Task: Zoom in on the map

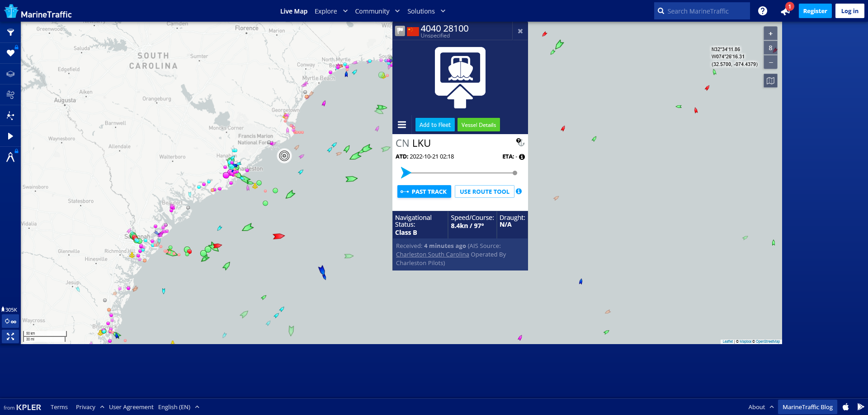Action: (770, 33)
